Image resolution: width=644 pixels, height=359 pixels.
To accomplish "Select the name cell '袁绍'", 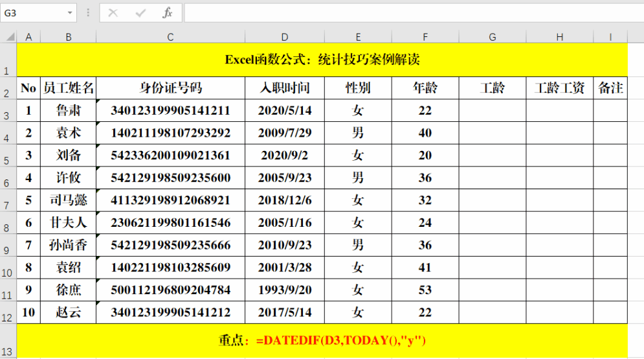I will point(68,267).
